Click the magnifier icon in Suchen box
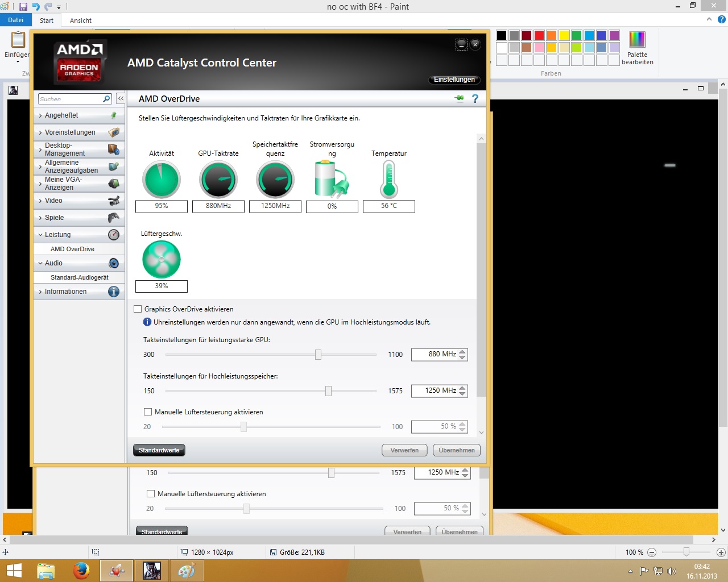Viewport: 728px width, 582px height. point(106,99)
